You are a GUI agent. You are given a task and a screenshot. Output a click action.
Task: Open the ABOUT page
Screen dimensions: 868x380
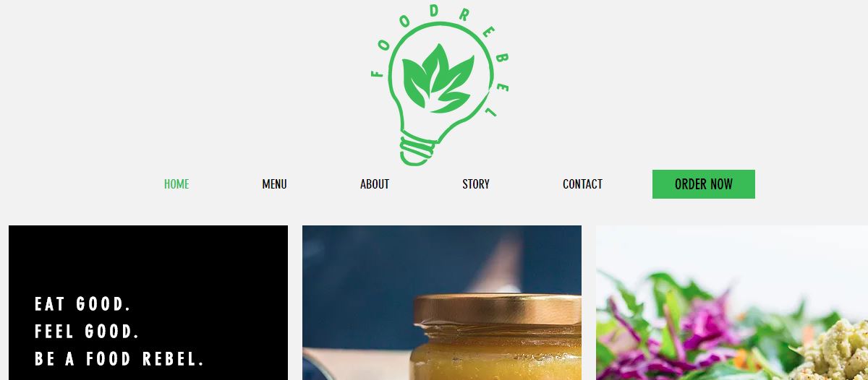coord(375,184)
